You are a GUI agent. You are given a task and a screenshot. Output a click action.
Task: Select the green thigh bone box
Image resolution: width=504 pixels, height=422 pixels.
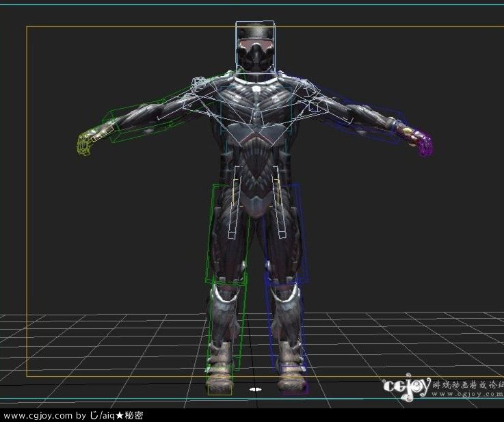click(x=226, y=235)
